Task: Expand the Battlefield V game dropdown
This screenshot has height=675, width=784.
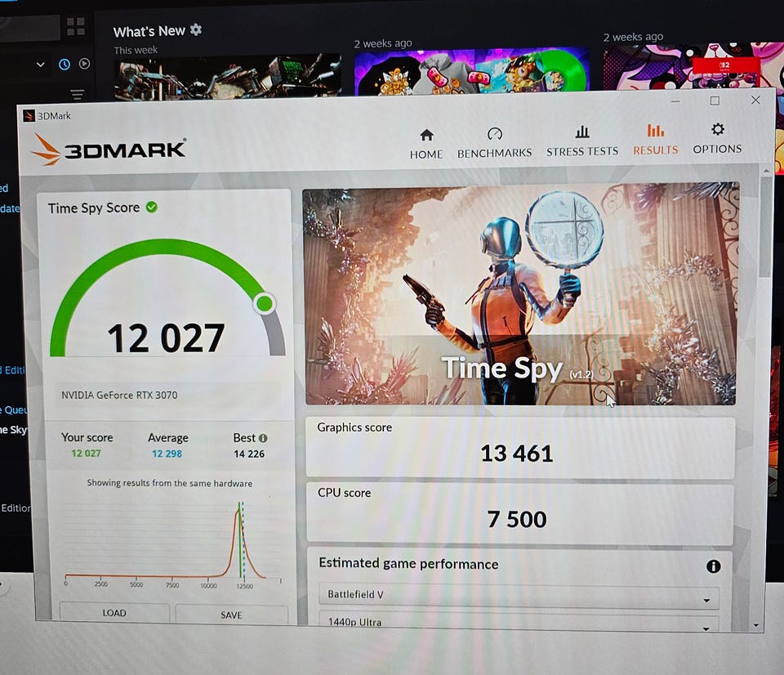Action: (519, 596)
